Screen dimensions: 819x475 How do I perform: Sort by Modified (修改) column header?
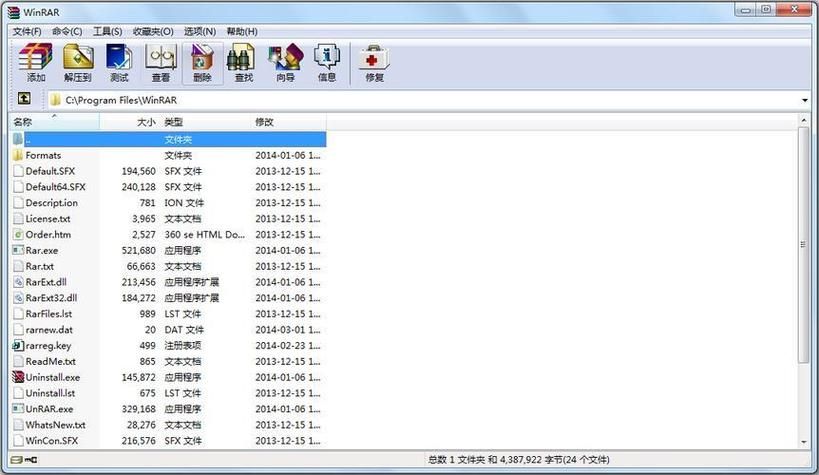point(289,122)
